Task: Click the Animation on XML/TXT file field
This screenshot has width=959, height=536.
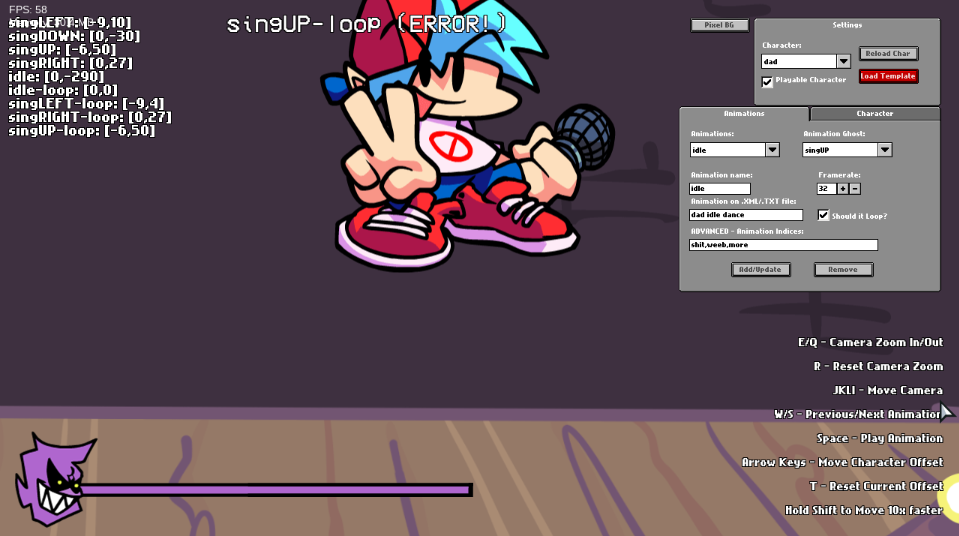Action: click(x=746, y=215)
